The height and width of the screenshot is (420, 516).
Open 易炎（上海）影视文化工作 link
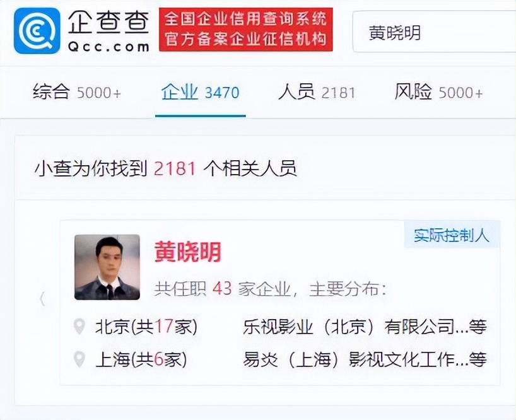coord(348,359)
